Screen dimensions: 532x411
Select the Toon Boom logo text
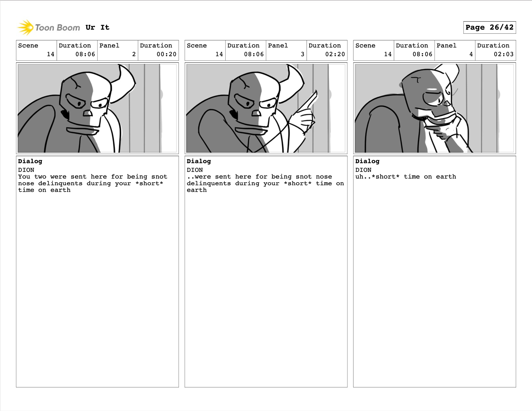[x=57, y=28]
